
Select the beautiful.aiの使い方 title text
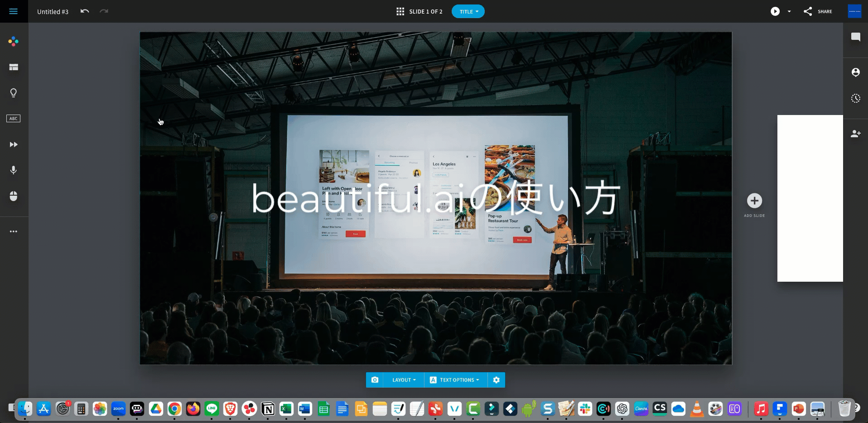pos(435,198)
